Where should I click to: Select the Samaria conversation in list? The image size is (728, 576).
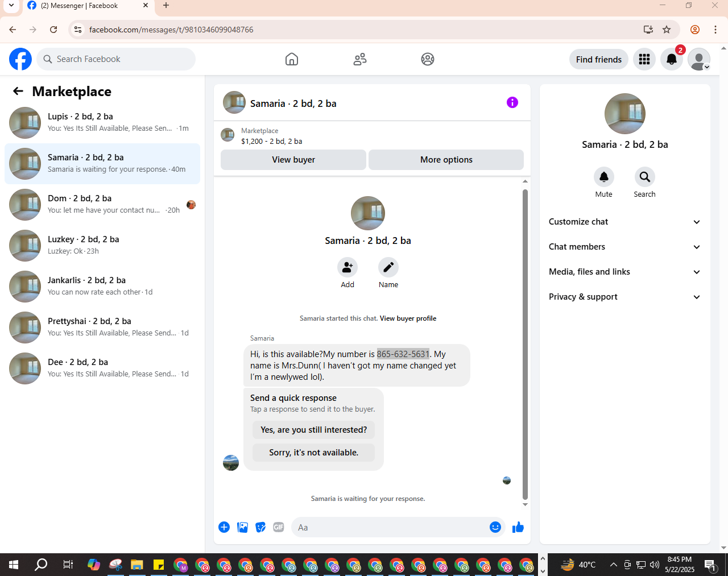tap(102, 164)
